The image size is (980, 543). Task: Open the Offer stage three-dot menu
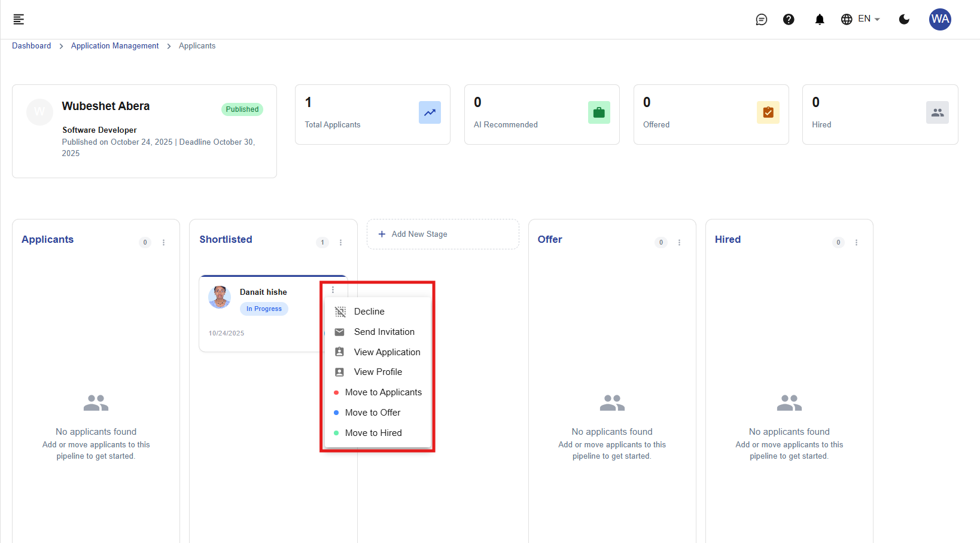click(x=679, y=242)
